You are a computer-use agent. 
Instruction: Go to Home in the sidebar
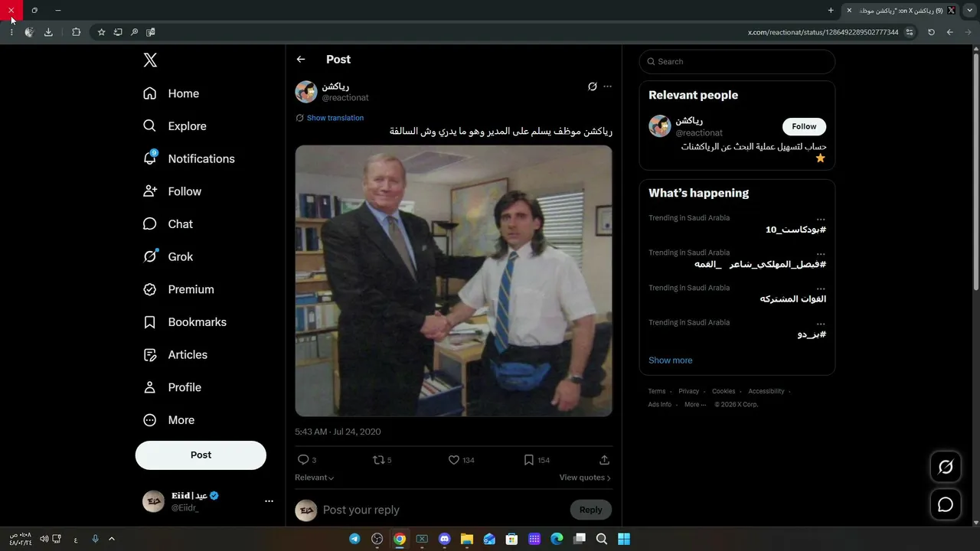171,93
